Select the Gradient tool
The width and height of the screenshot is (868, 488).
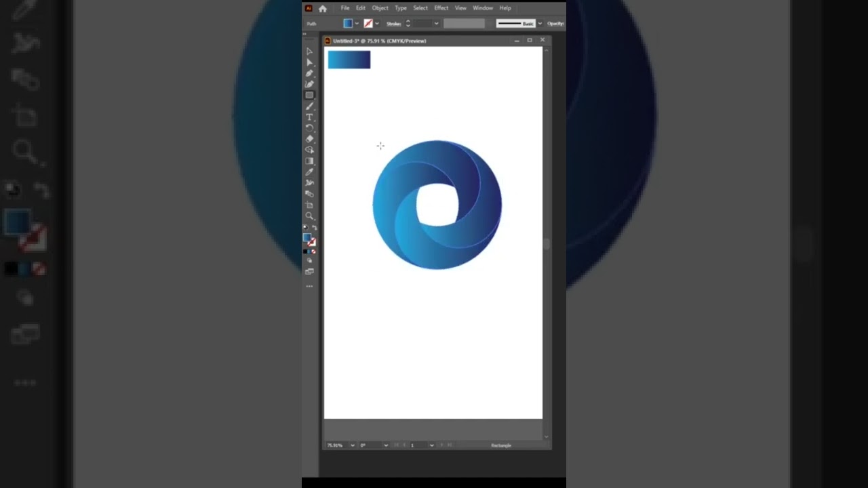309,161
